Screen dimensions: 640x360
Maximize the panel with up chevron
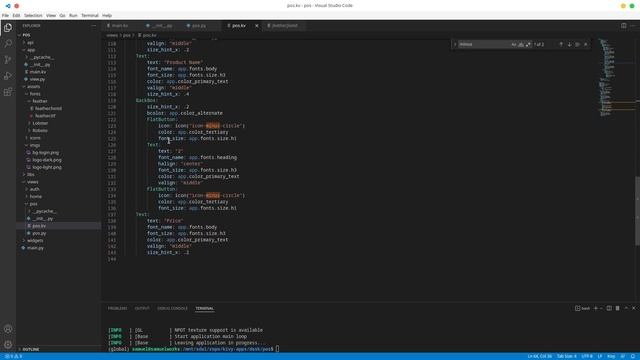[x=626, y=308]
